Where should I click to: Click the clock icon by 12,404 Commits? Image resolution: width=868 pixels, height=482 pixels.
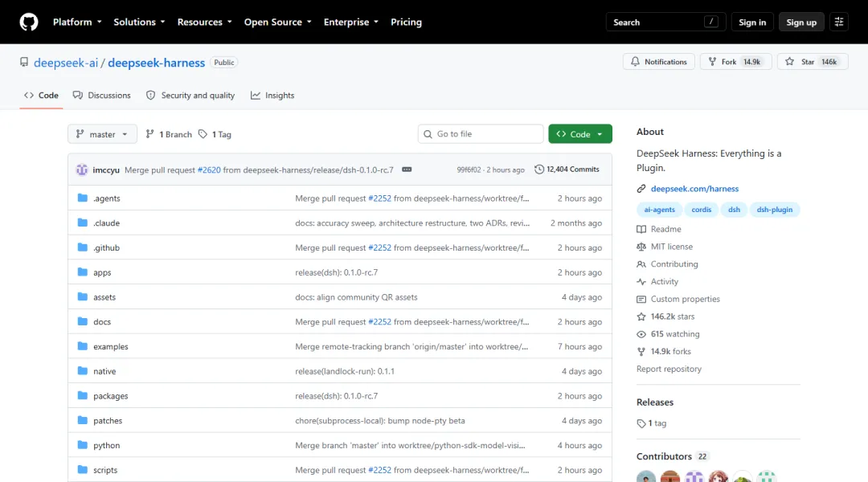[x=539, y=170]
